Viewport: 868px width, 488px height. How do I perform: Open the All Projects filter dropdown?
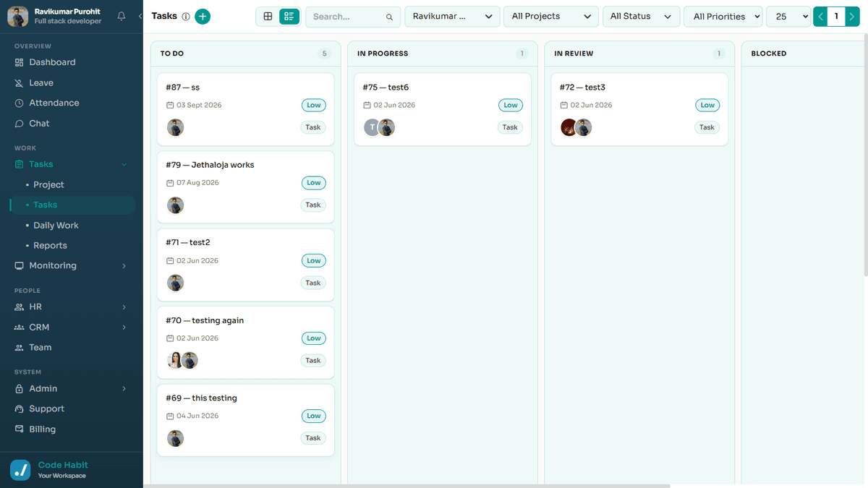tap(551, 17)
